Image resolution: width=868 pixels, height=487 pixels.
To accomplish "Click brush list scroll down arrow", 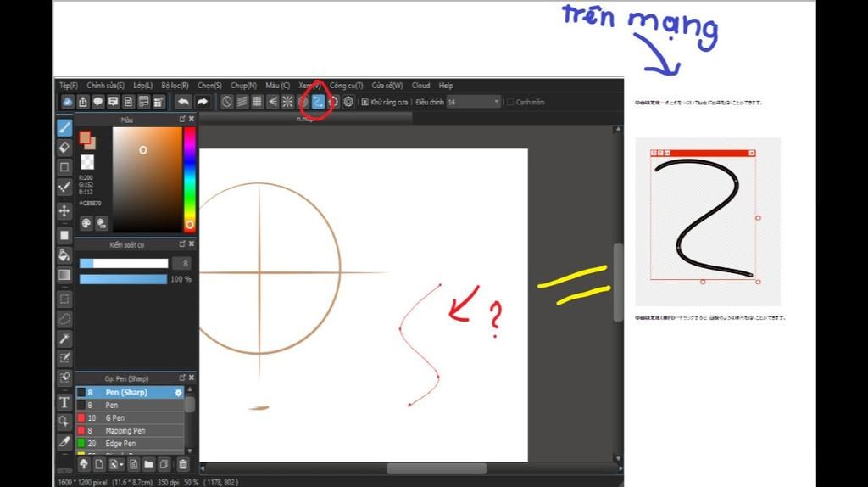I will (190, 451).
